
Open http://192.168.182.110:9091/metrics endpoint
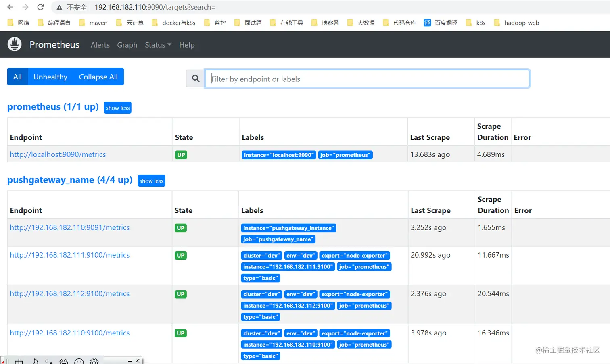coord(70,227)
